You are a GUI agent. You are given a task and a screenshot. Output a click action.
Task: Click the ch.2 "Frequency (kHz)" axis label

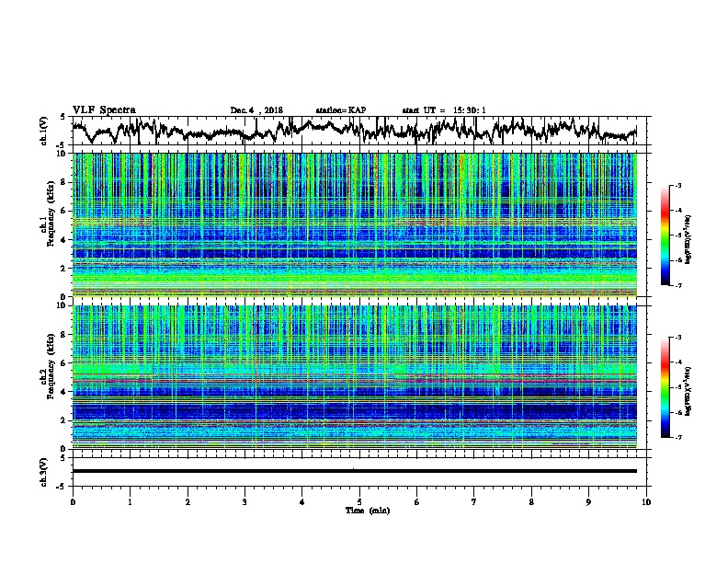tap(51, 366)
